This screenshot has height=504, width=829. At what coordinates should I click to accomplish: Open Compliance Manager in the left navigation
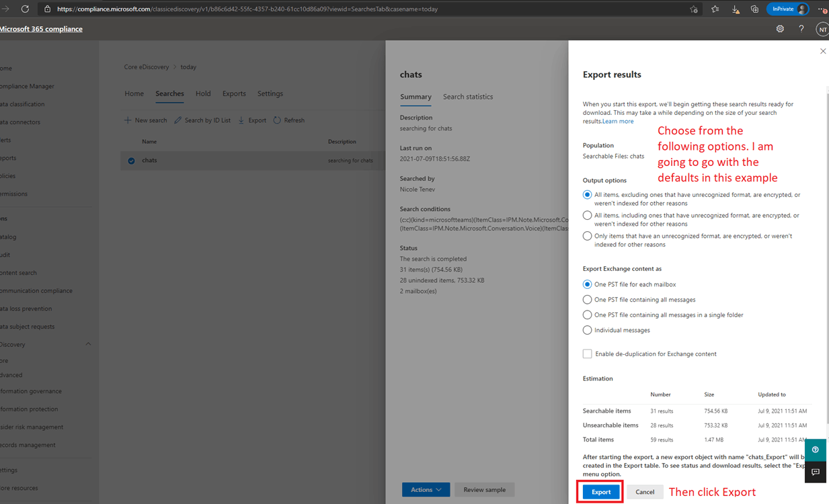click(27, 86)
